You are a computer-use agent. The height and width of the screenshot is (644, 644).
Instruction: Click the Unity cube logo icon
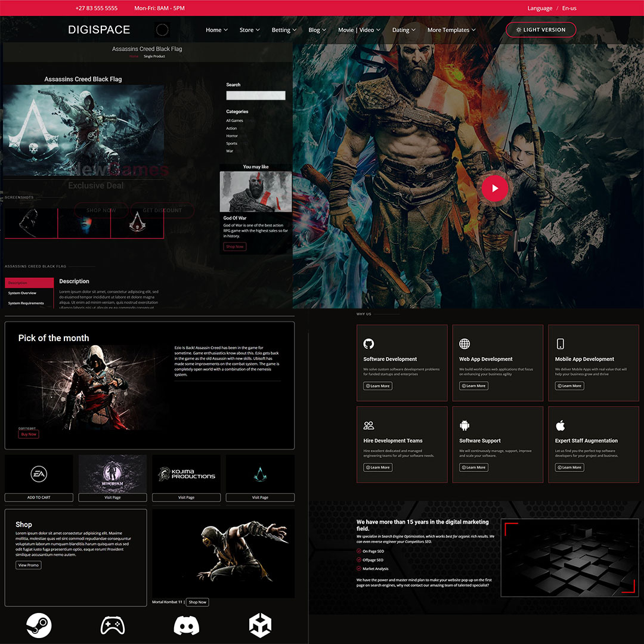click(260, 626)
